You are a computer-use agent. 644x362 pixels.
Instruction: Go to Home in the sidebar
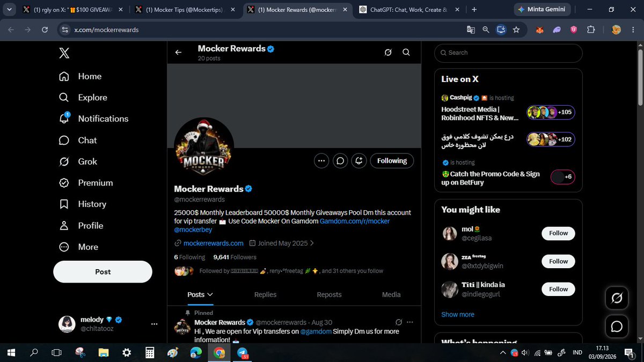tap(80, 76)
